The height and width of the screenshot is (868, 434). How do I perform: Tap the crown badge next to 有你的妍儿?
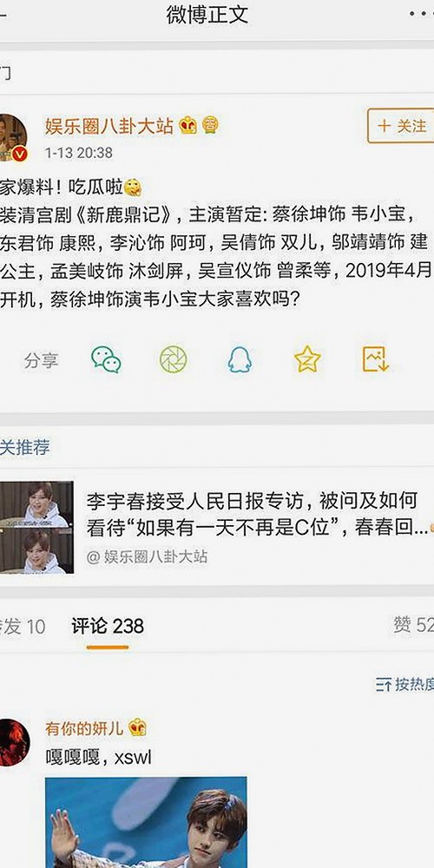click(137, 728)
